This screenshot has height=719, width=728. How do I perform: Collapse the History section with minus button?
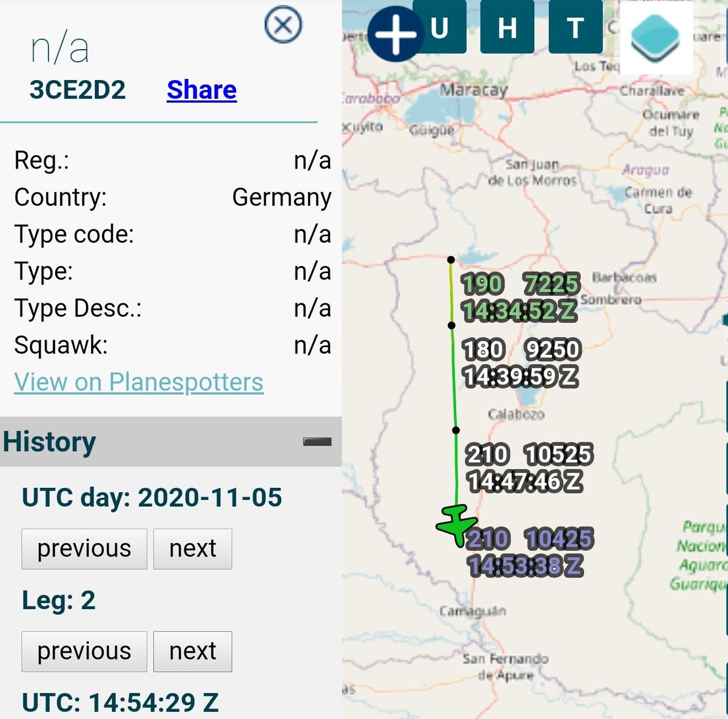click(x=317, y=442)
